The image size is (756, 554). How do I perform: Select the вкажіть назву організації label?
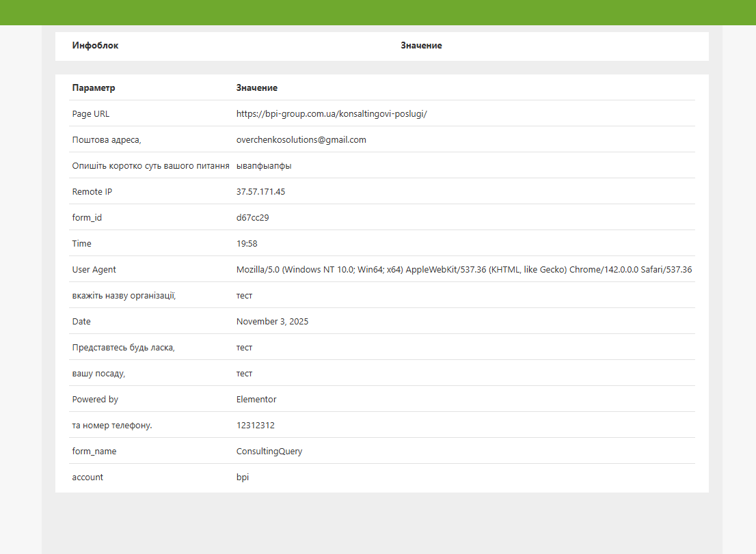click(x=124, y=296)
